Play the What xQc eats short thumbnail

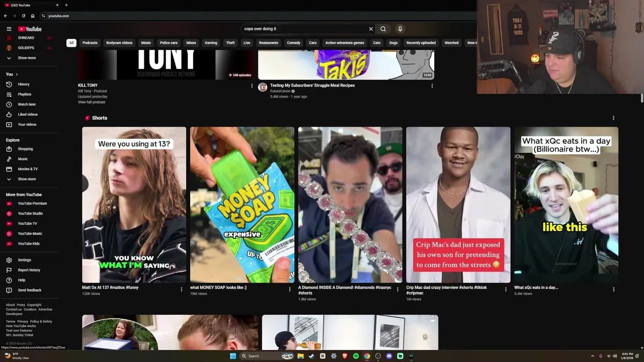coord(566,205)
